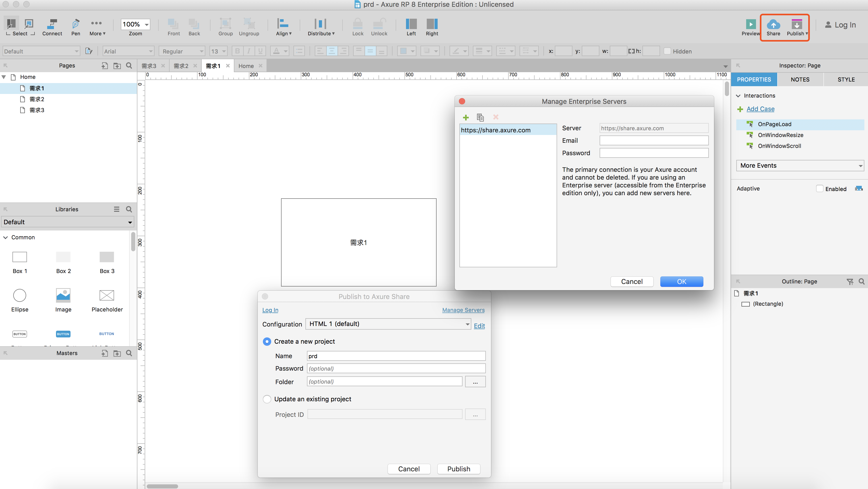
Task: Click duplicate server icon in dialog
Action: click(480, 117)
